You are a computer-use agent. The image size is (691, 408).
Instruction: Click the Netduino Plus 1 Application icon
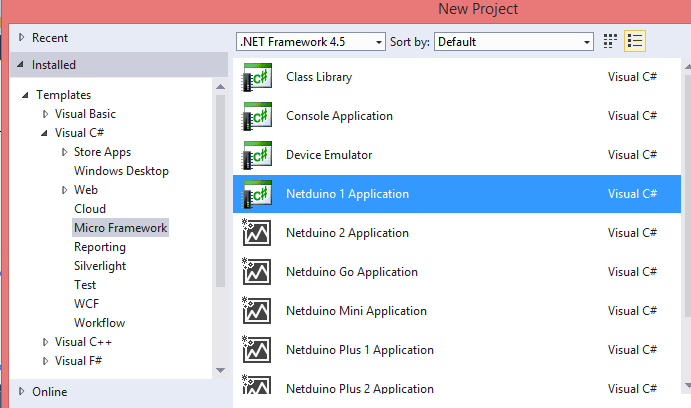point(256,350)
